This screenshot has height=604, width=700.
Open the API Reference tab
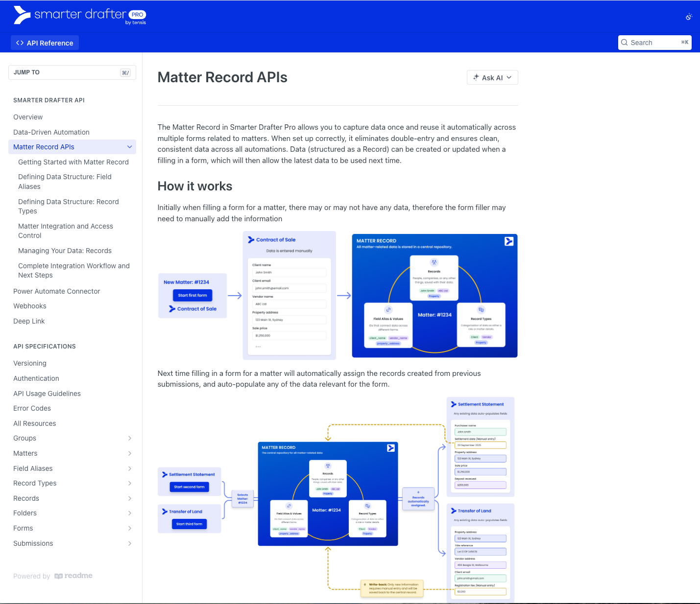coord(45,43)
